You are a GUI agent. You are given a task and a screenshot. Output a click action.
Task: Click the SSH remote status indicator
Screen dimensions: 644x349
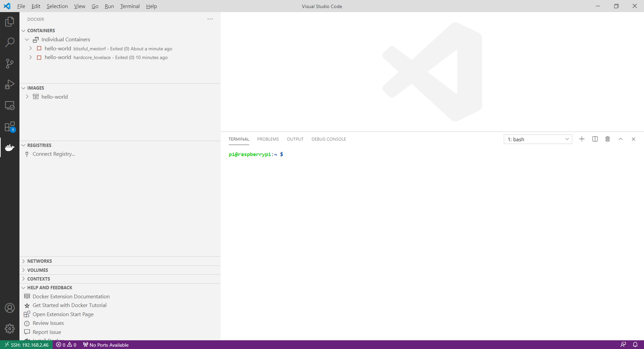coord(26,345)
